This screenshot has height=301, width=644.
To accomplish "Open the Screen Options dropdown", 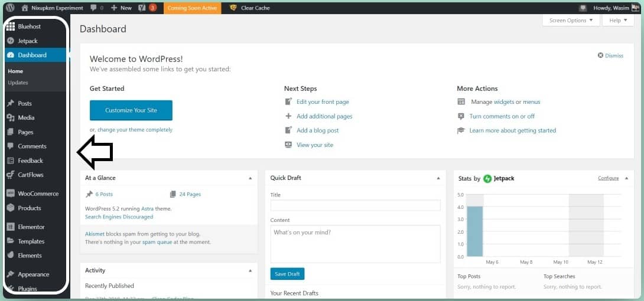I will [571, 21].
